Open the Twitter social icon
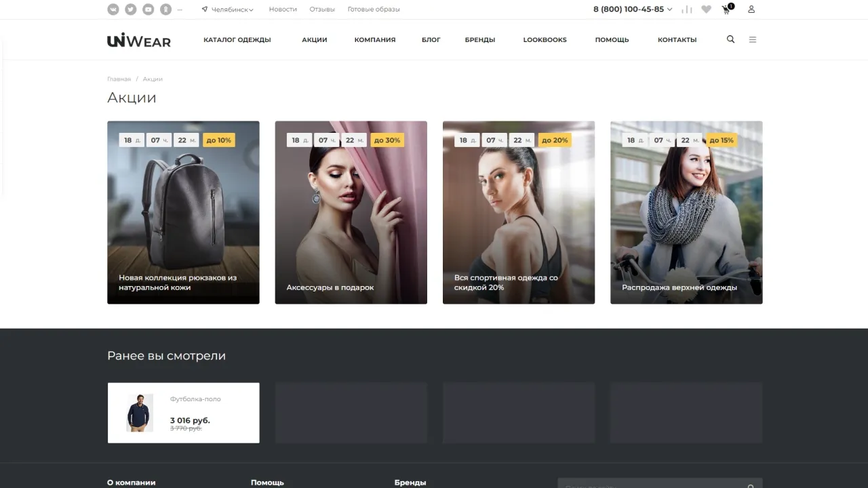868x488 pixels. pos(130,9)
